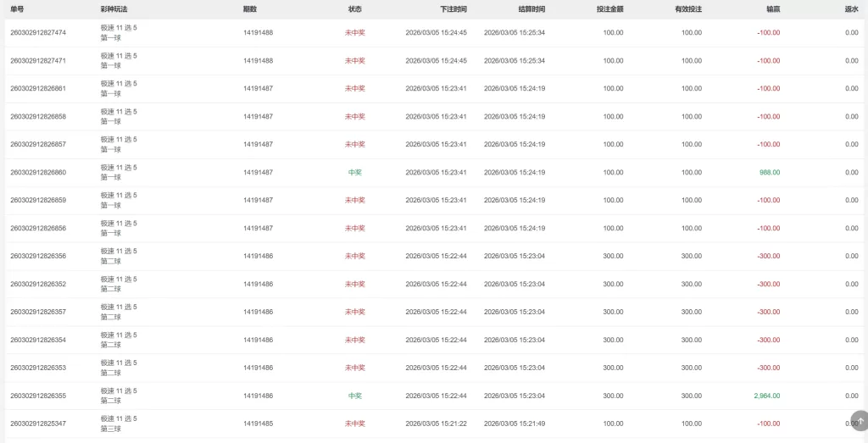Click the scroll-to-top arrow button
The height and width of the screenshot is (443, 868).
(860, 421)
